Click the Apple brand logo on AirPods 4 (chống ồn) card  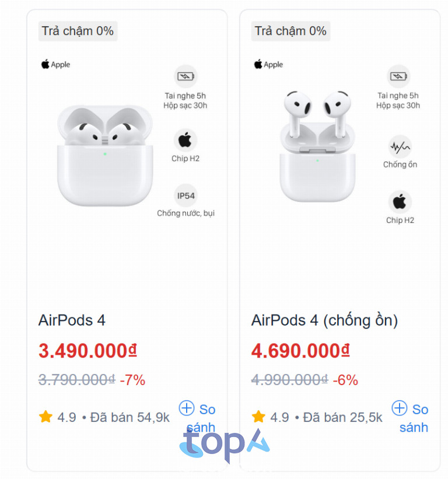268,64
